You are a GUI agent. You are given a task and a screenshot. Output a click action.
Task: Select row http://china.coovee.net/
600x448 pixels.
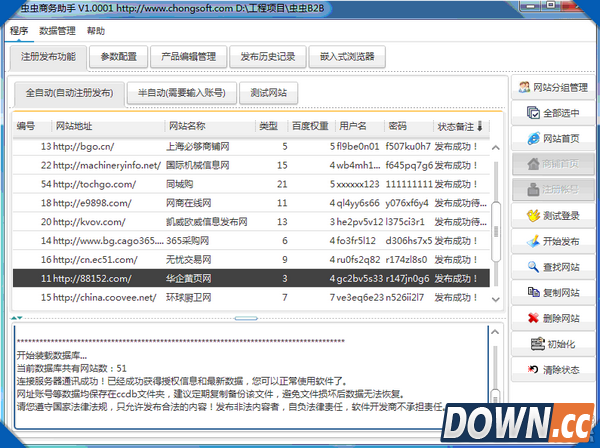(251, 297)
